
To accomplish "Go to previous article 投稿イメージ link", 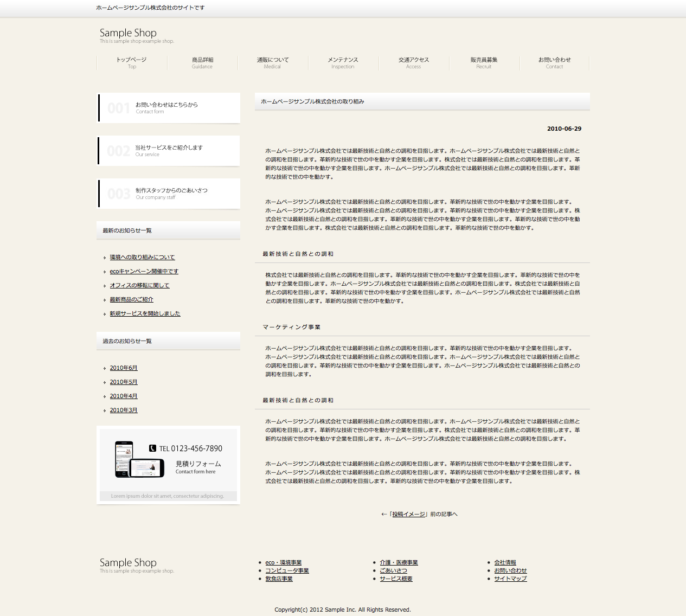I will pyautogui.click(x=409, y=515).
